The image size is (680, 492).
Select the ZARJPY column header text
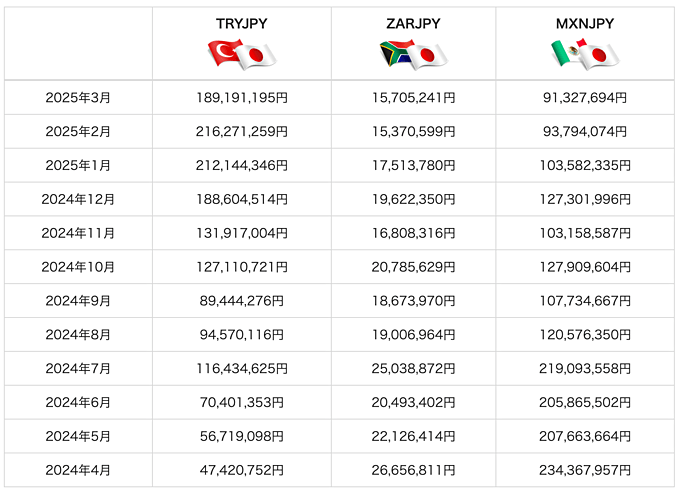(413, 23)
